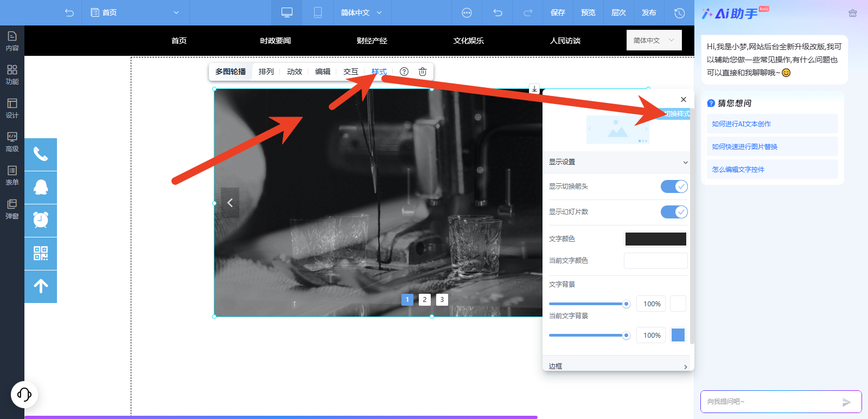Click the desktop view icon
This screenshot has height=419, width=868.
[x=287, y=12]
